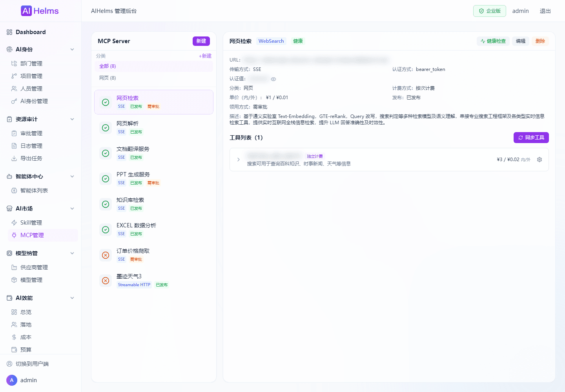
Task: Click the 健康检查 pulse button
Action: click(x=493, y=41)
